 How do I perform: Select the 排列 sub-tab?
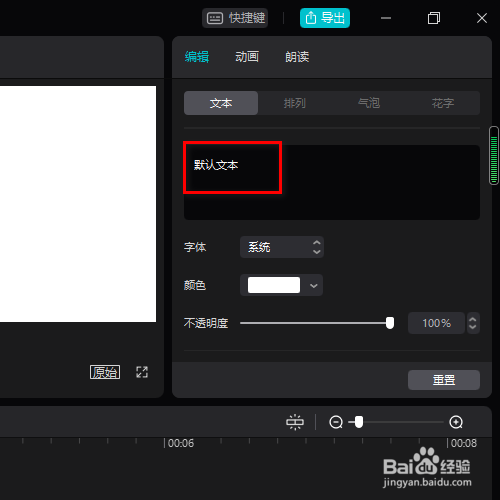tap(295, 103)
